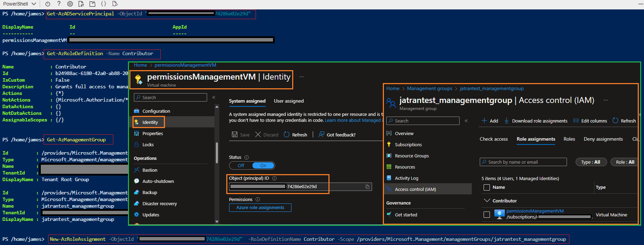
Task: Open the permissionsManagementVM role assignment link
Action: tap(535, 211)
